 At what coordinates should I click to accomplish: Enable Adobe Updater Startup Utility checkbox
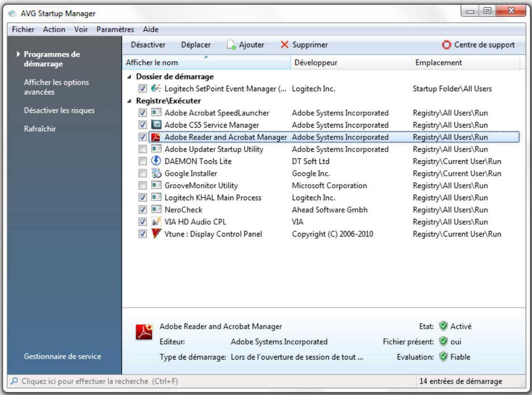[x=142, y=149]
